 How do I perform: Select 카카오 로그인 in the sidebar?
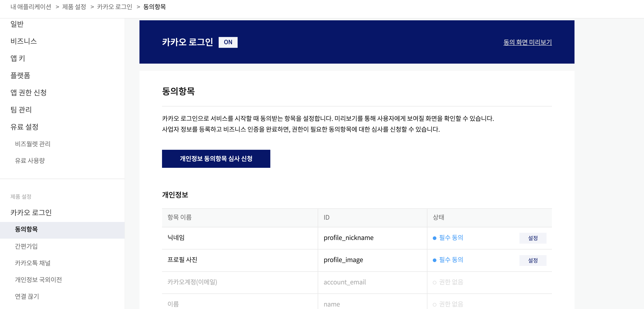31,212
